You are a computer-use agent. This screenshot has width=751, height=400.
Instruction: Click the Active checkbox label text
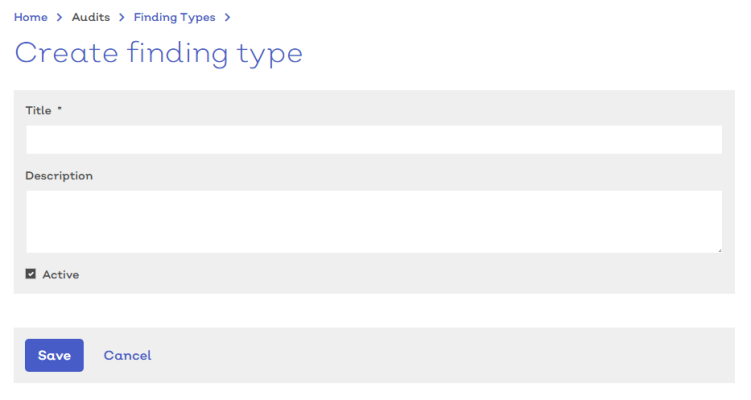[61, 274]
